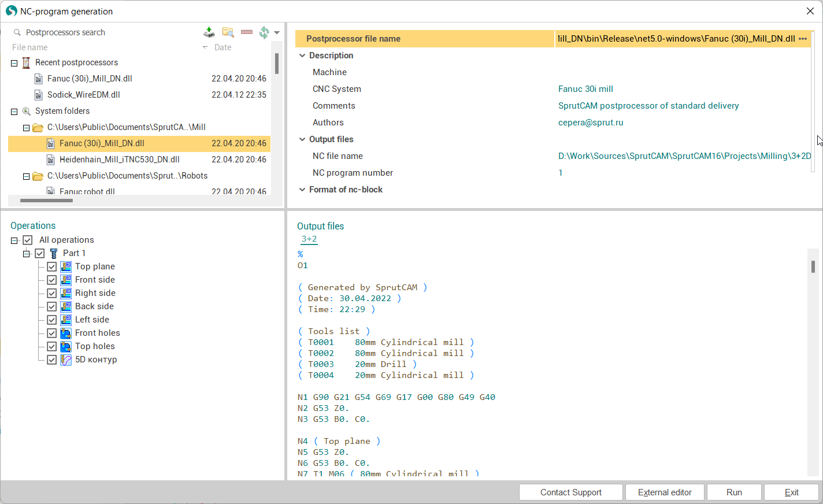Click the Contact Support button
The width and height of the screenshot is (823, 504).
570,492
